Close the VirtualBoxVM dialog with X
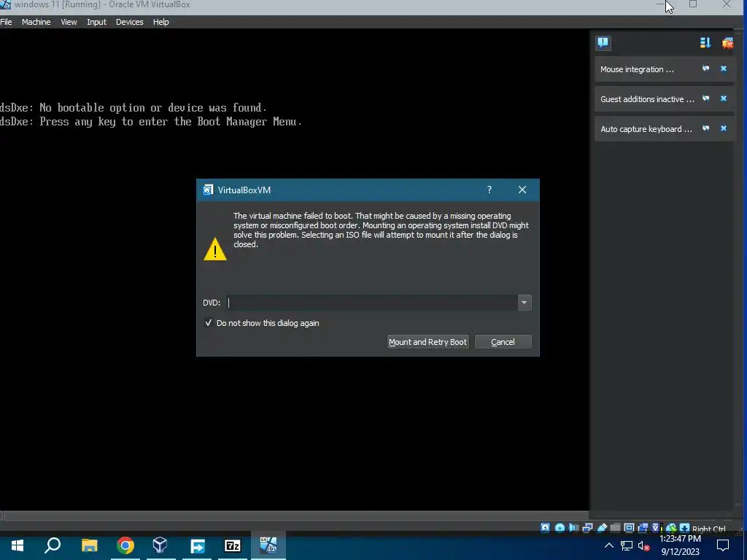Viewport: 747px width, 560px height. tap(522, 190)
